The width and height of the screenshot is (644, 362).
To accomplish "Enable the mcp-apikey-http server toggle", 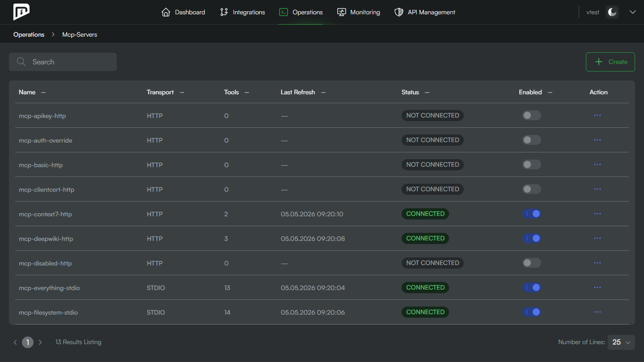I will pos(532,115).
